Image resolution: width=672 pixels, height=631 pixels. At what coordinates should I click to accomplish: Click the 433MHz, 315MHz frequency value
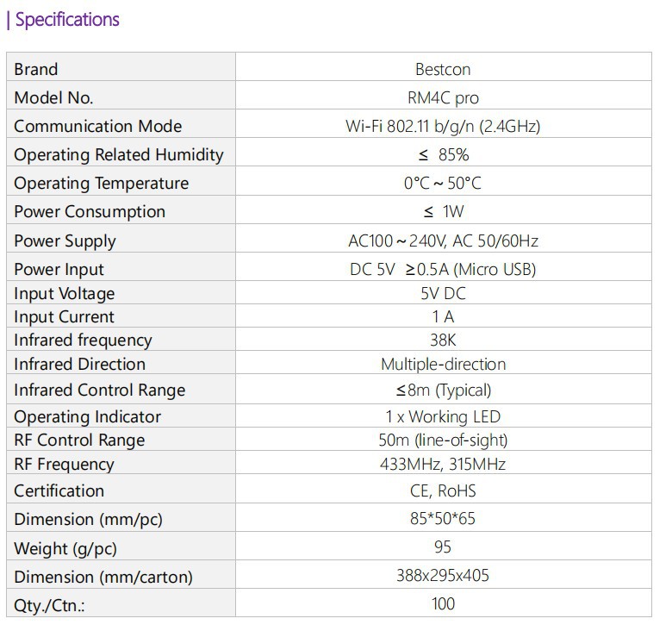point(443,464)
